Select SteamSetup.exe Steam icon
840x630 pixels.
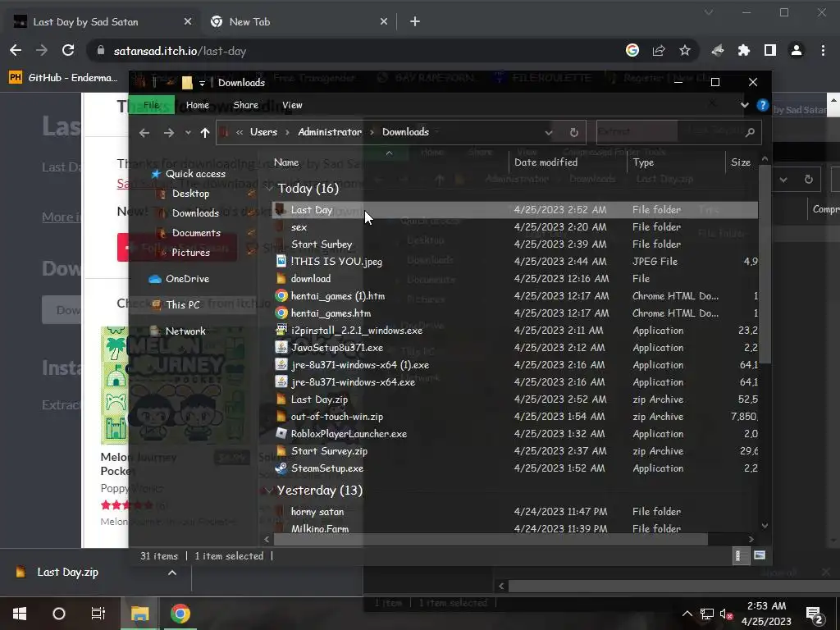point(281,468)
